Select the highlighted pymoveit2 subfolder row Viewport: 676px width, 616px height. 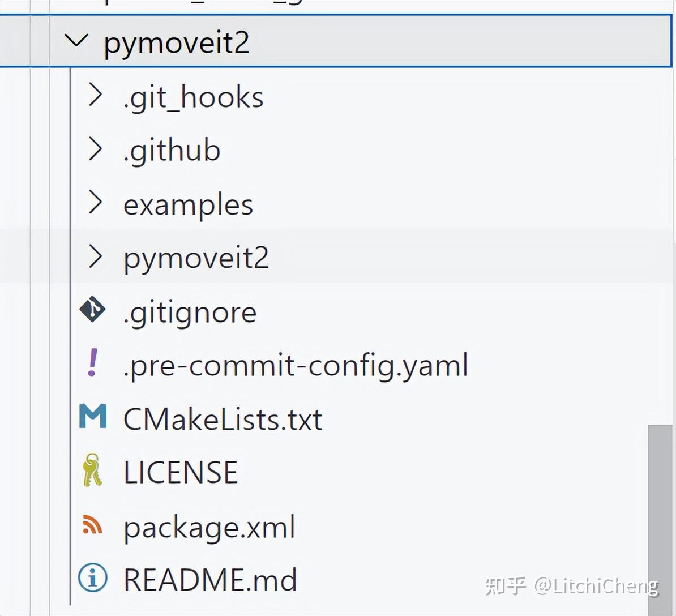(195, 258)
